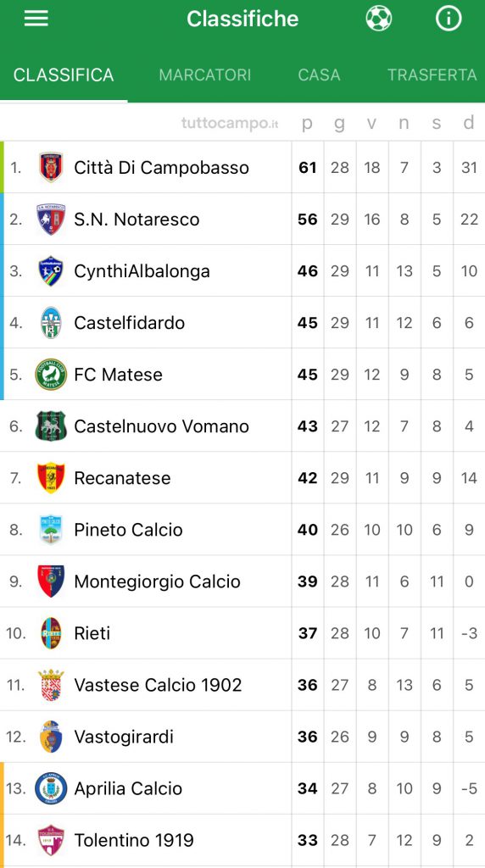Tap the Recanatese yellow-red crest
Screen dimensions: 485x868
tap(51, 478)
